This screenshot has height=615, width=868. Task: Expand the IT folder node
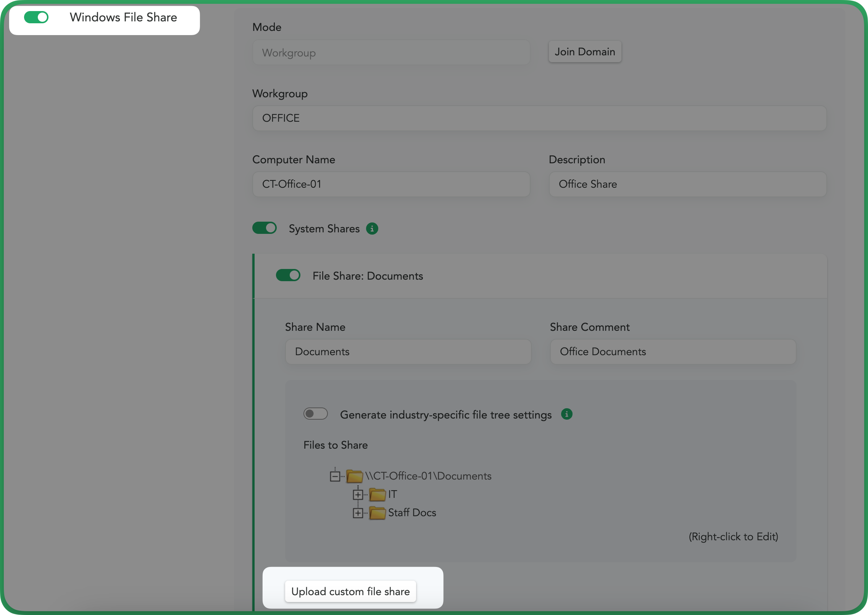point(358,494)
